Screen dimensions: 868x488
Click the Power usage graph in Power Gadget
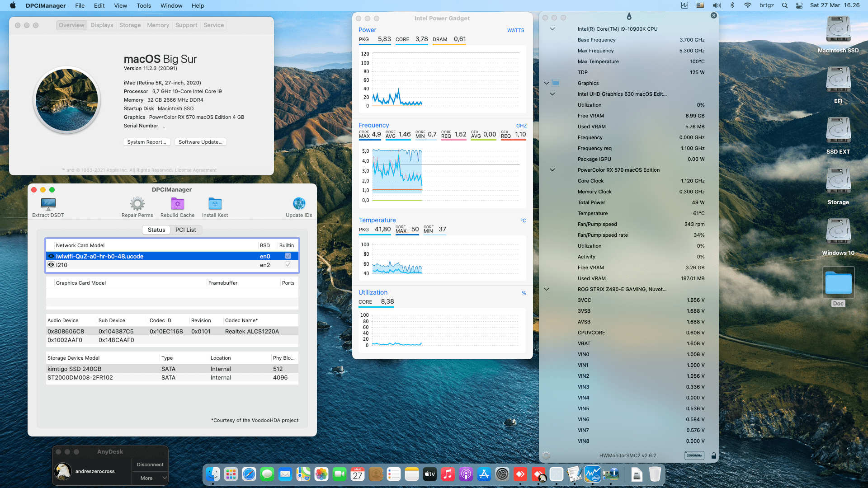[x=442, y=79]
